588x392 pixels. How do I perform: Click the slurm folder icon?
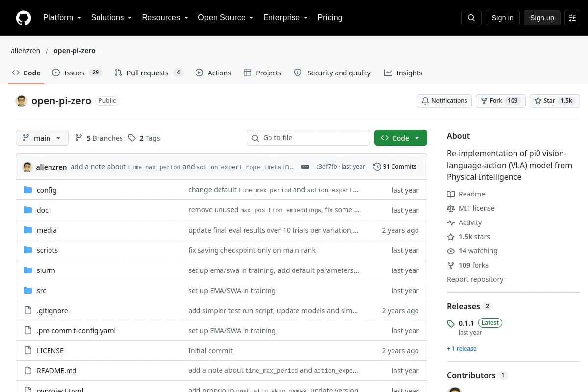[28, 270]
